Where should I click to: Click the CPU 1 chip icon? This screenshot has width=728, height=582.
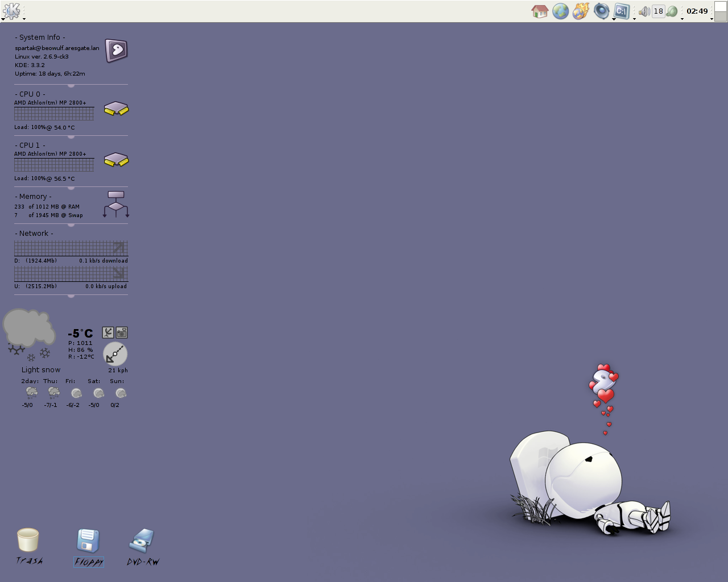pyautogui.click(x=116, y=160)
